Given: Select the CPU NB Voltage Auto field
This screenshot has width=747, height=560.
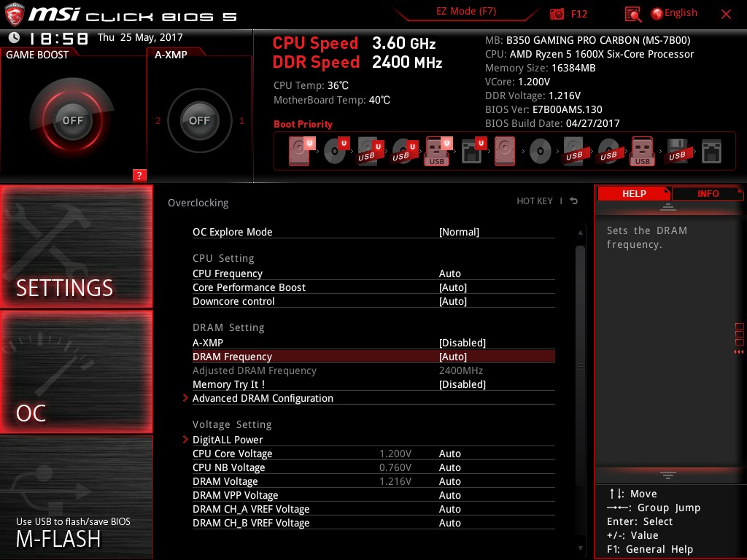Looking at the screenshot, I should point(449,467).
